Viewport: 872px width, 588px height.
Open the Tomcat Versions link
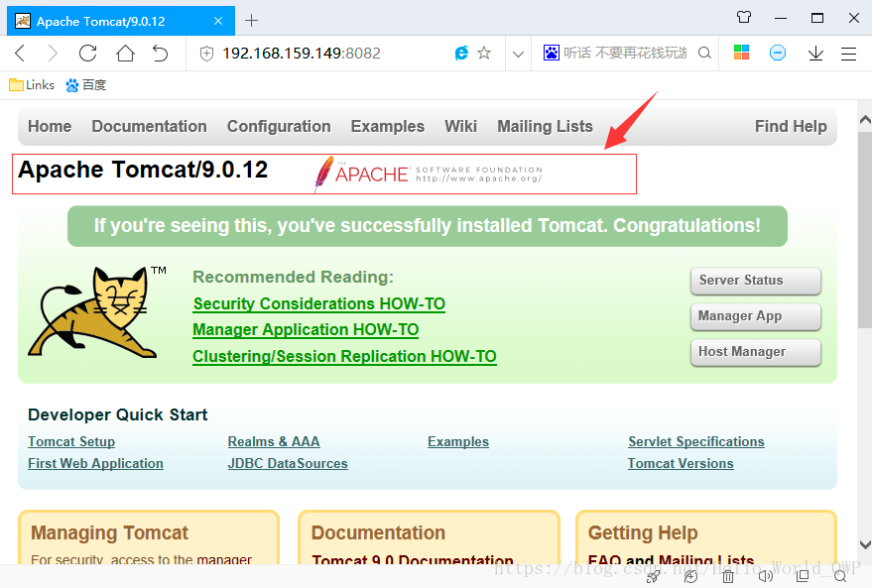pyautogui.click(x=681, y=463)
